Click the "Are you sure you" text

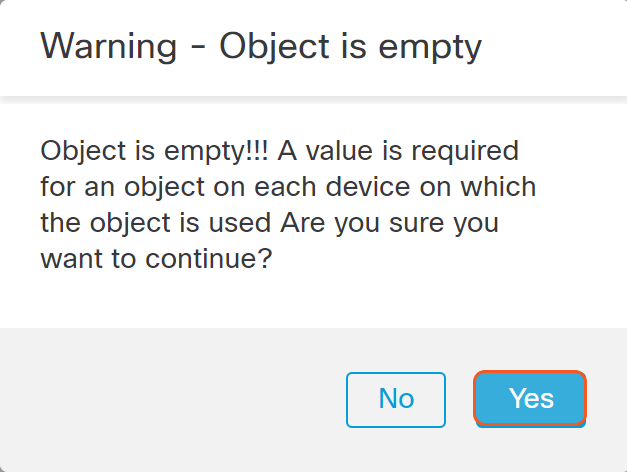(390, 223)
